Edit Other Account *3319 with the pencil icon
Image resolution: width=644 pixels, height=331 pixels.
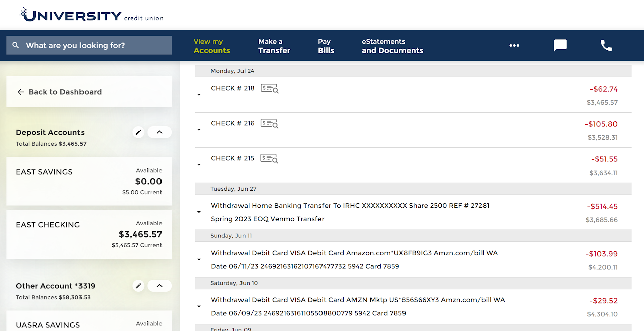point(138,285)
